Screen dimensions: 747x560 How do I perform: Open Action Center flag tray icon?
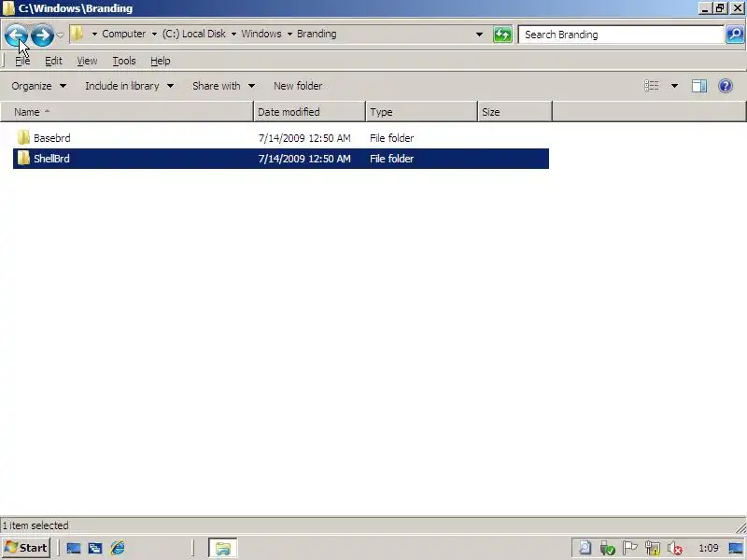point(629,548)
